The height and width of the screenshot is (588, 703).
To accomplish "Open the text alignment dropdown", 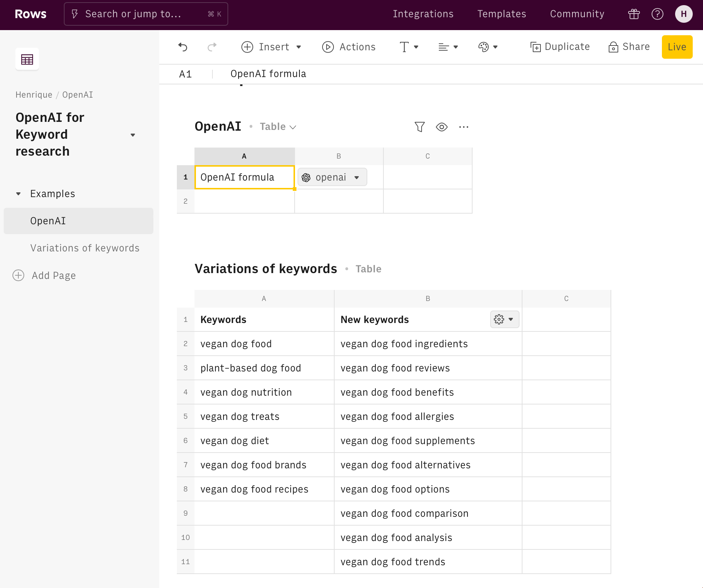I will [x=448, y=47].
